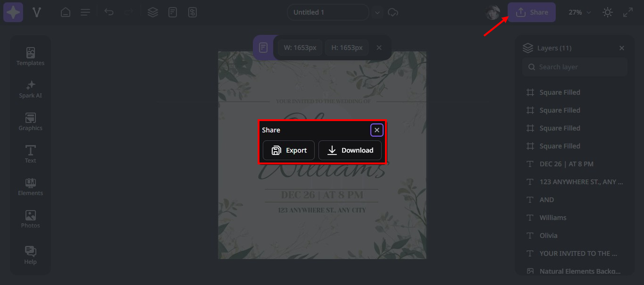
Task: Expand the dropdown next to Untitled 1
Action: click(378, 12)
